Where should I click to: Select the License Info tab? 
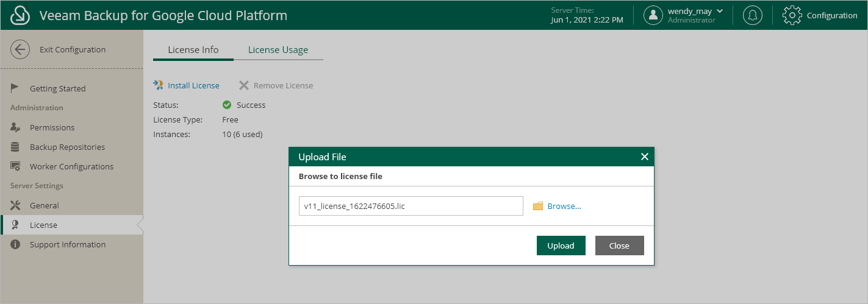tap(193, 50)
